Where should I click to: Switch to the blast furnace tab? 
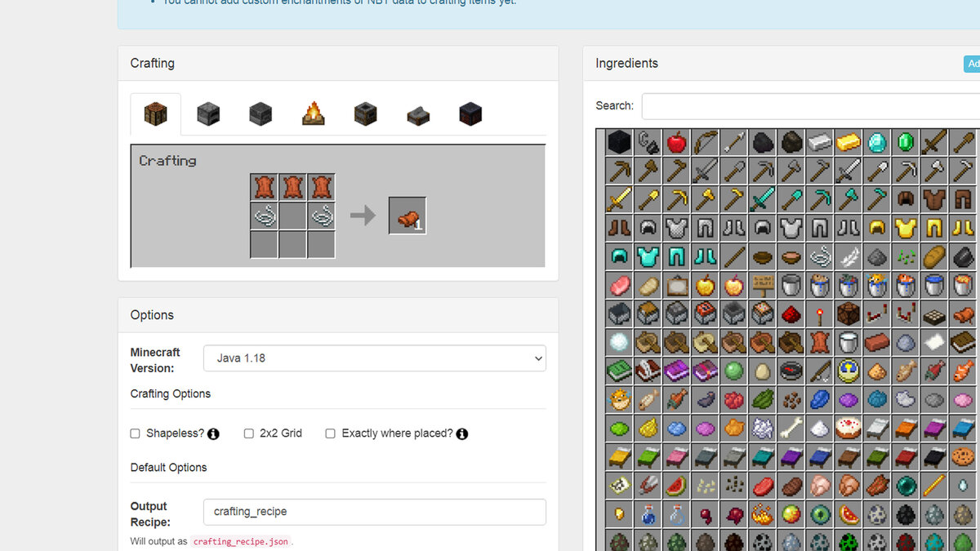pos(261,114)
